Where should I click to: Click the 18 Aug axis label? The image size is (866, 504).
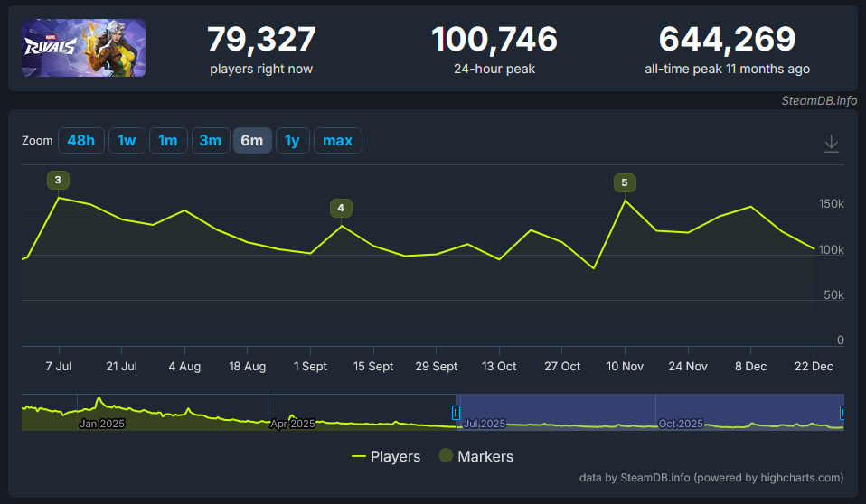coord(248,367)
